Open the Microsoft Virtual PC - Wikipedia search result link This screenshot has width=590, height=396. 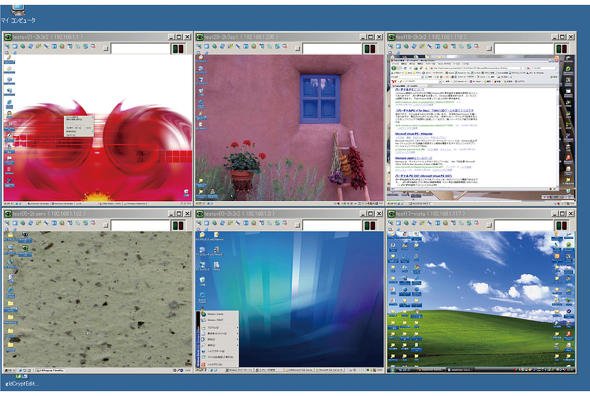point(414,134)
